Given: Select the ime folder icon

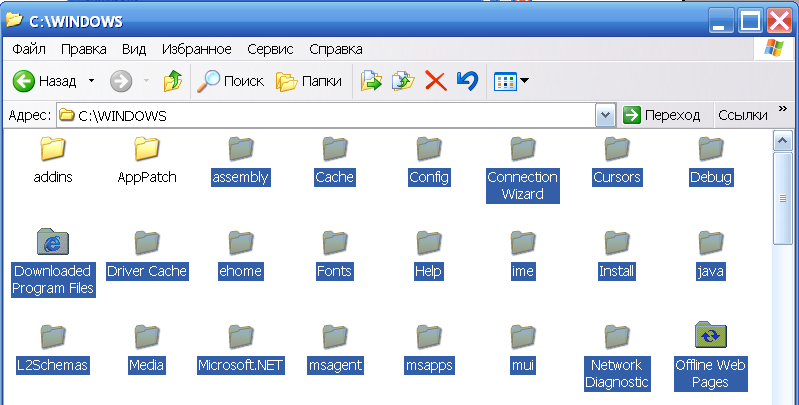Looking at the screenshot, I should click(x=523, y=242).
